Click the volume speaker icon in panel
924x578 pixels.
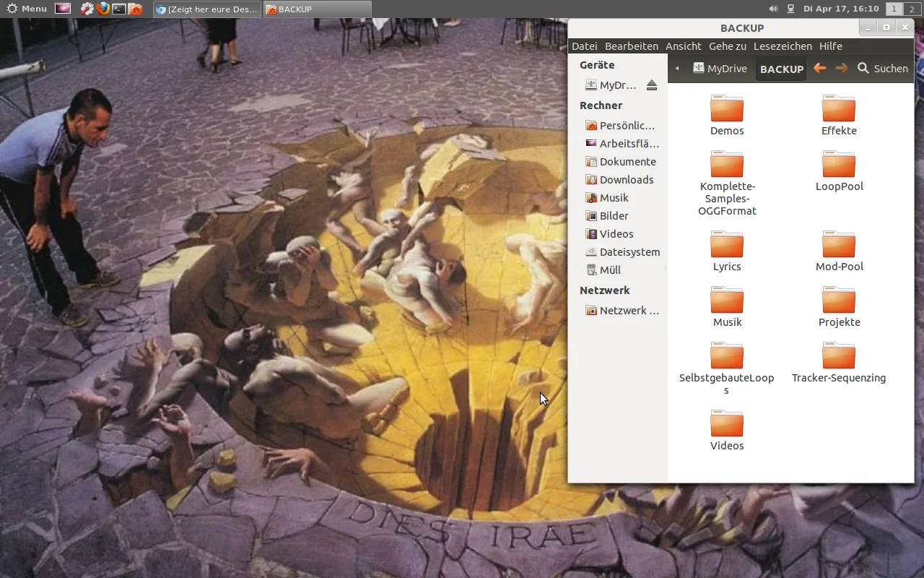point(773,9)
